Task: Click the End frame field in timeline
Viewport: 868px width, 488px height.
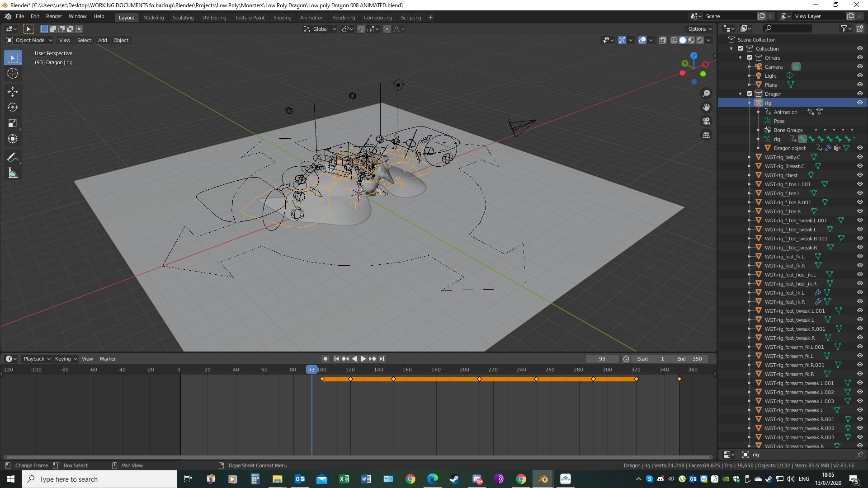Action: [690, 359]
